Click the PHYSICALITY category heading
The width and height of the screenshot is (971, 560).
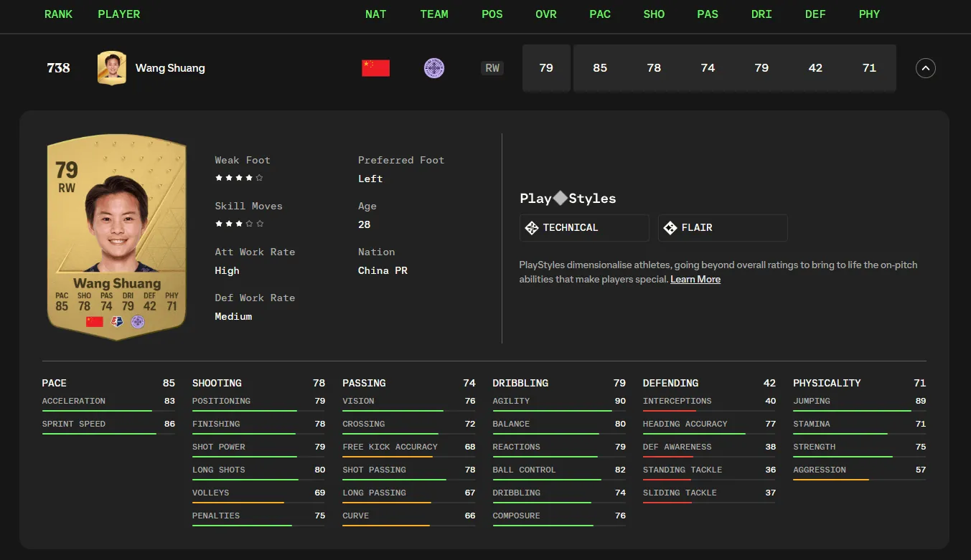point(827,383)
